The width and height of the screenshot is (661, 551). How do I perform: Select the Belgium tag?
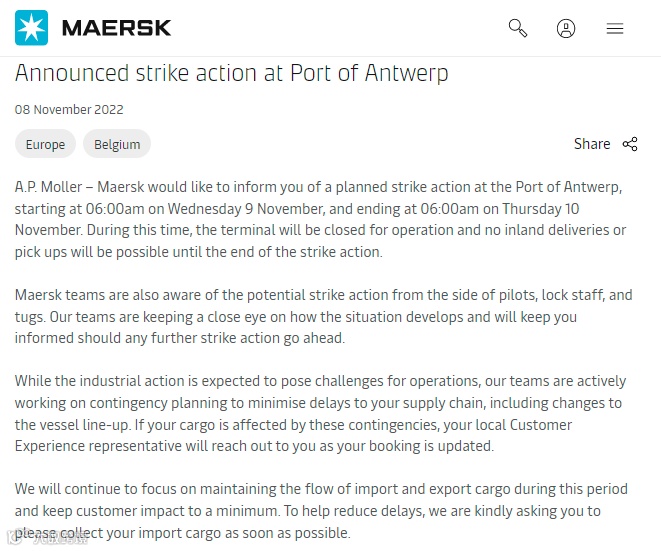click(x=117, y=144)
